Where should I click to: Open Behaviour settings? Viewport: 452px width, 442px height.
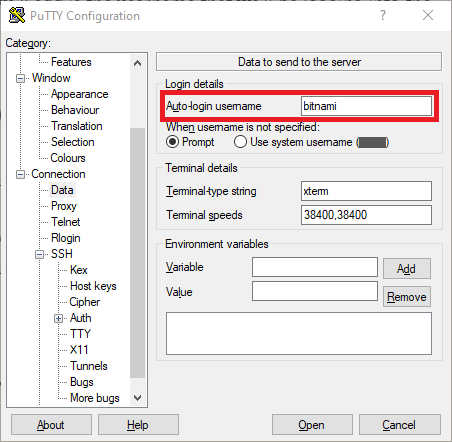point(75,110)
